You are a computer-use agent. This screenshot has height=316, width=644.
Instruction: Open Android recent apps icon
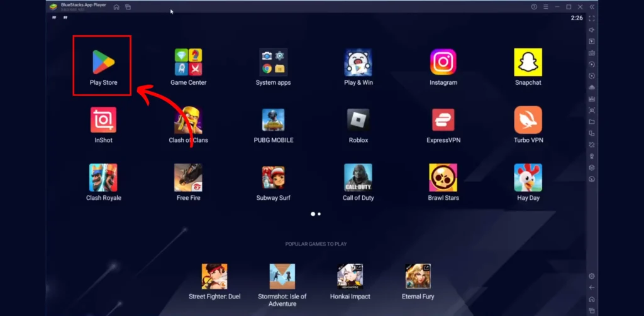click(592, 310)
